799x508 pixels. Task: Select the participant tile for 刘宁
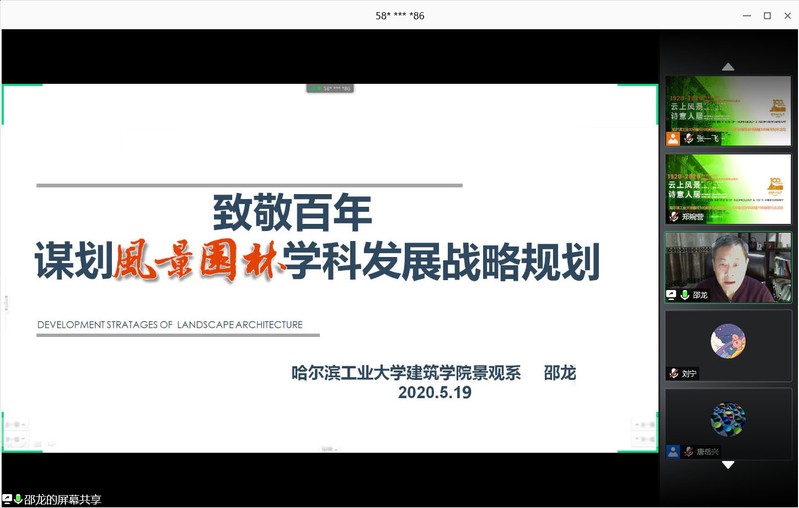(x=728, y=346)
